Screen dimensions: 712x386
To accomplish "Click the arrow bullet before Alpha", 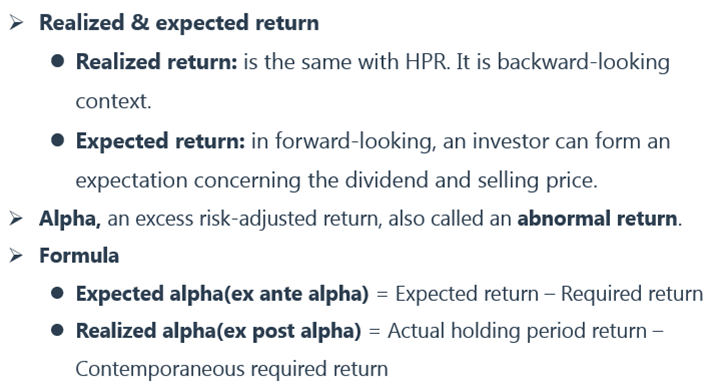I will pos(16,218).
